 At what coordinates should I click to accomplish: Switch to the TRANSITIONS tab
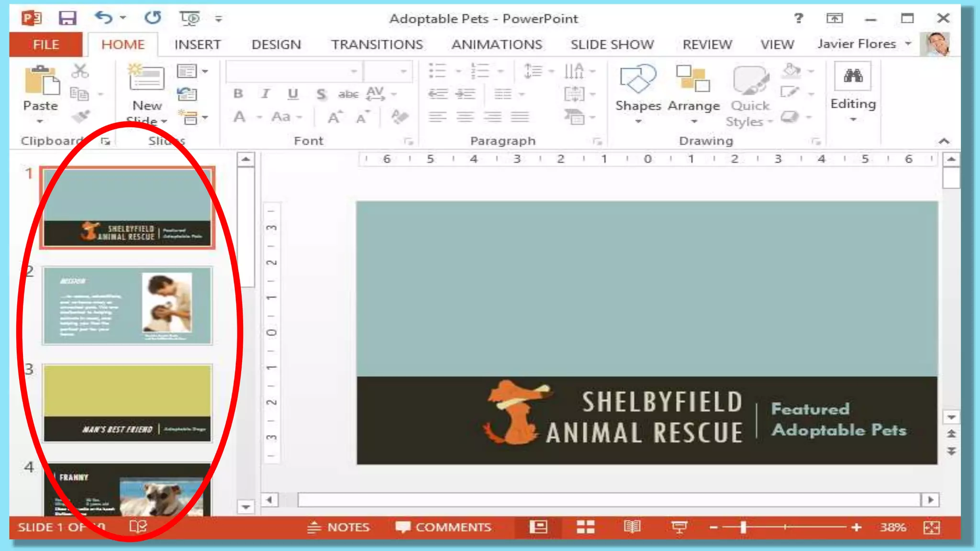pos(377,44)
